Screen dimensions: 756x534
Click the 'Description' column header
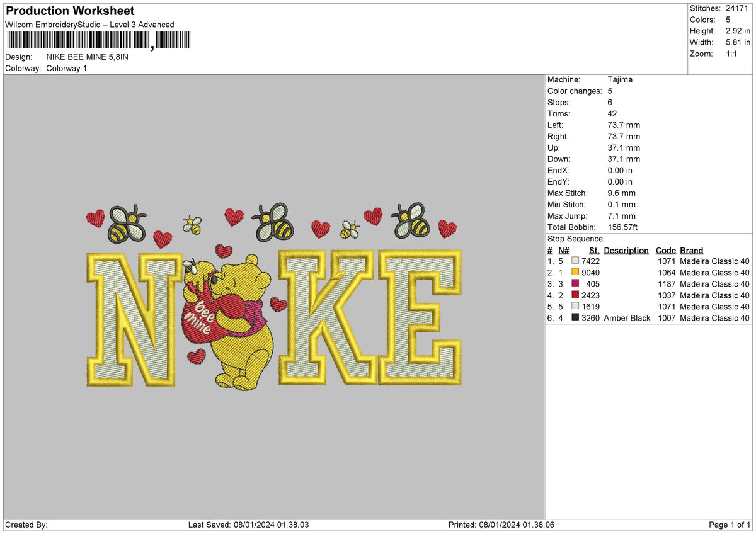(x=626, y=251)
